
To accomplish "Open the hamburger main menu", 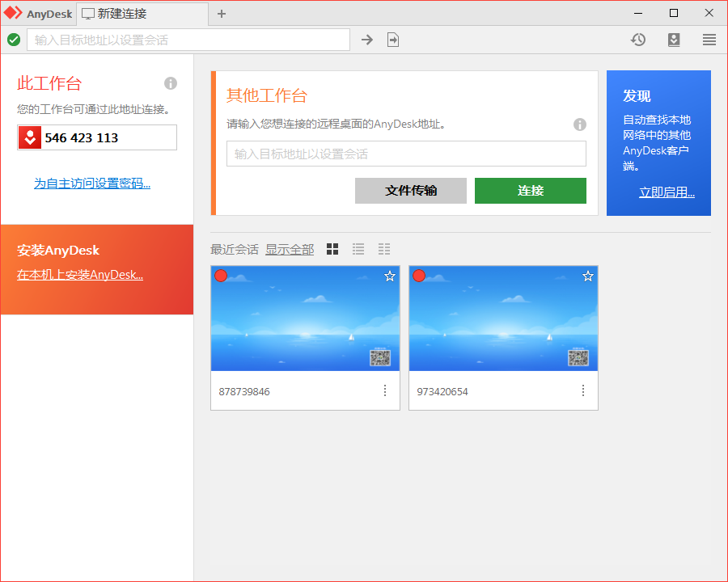I will coord(709,40).
